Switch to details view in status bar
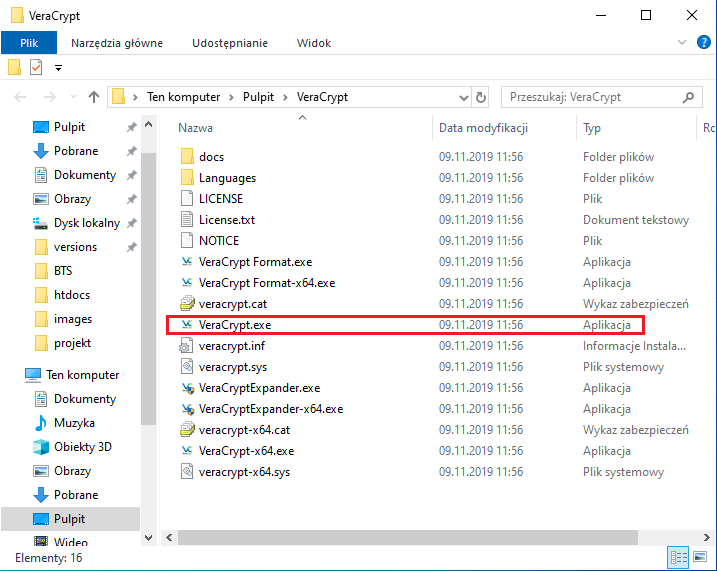The height and width of the screenshot is (571, 717). point(679,557)
